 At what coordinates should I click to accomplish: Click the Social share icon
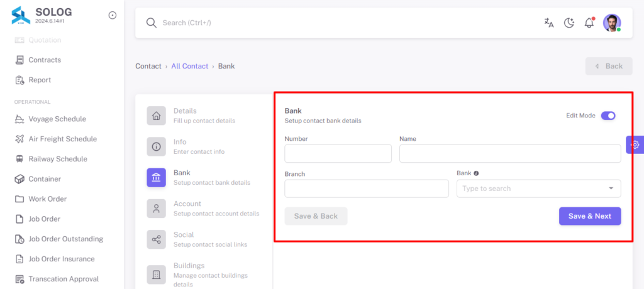pos(157,240)
